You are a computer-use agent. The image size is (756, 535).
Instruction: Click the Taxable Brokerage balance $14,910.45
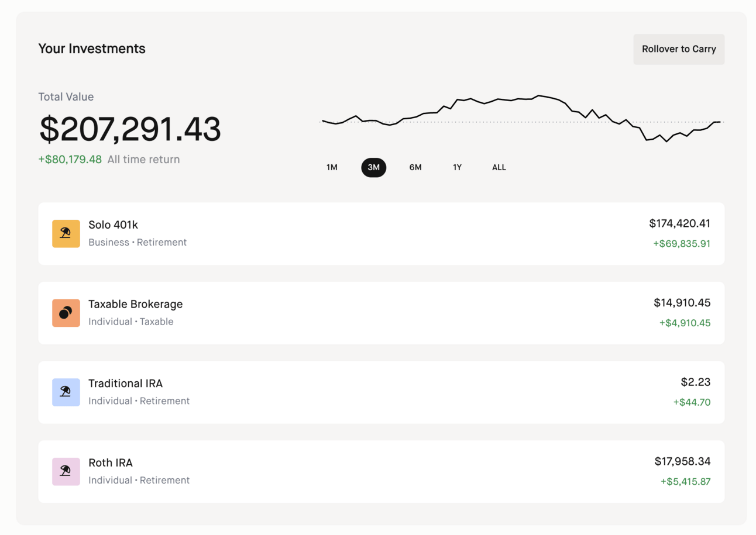point(682,303)
